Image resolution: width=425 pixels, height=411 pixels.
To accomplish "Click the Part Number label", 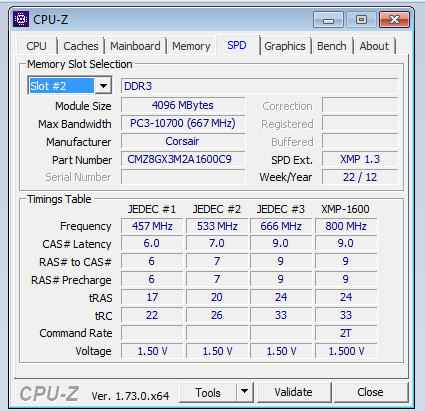I will (82, 160).
